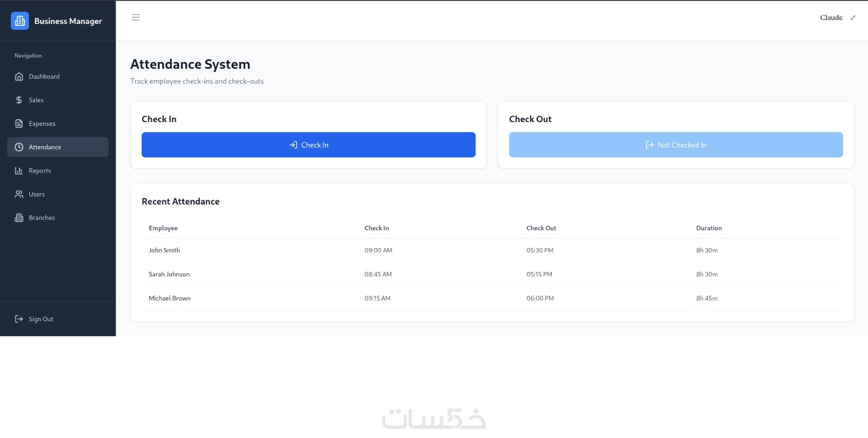The height and width of the screenshot is (438, 868).
Task: Click the Recent Attendance heading
Action: pyautogui.click(x=181, y=201)
